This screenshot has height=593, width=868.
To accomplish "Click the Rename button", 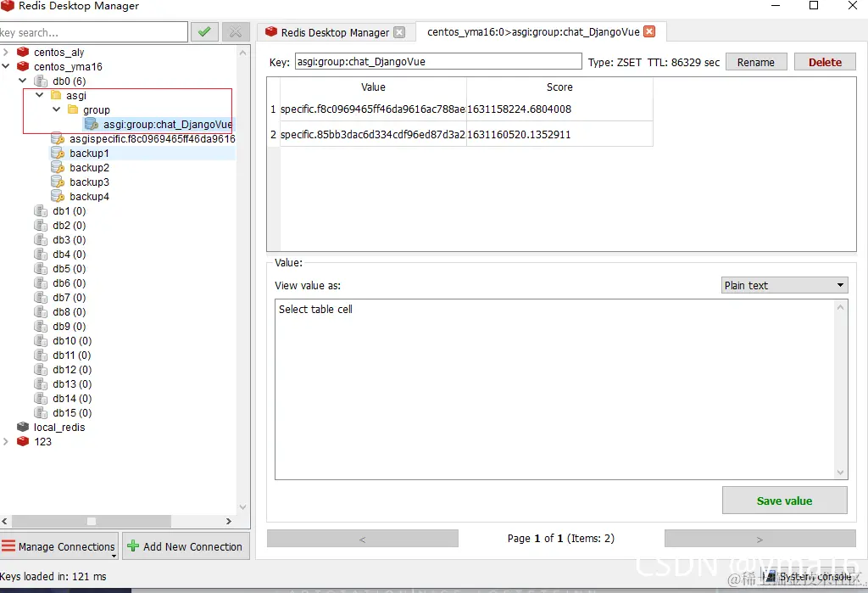I will [755, 62].
